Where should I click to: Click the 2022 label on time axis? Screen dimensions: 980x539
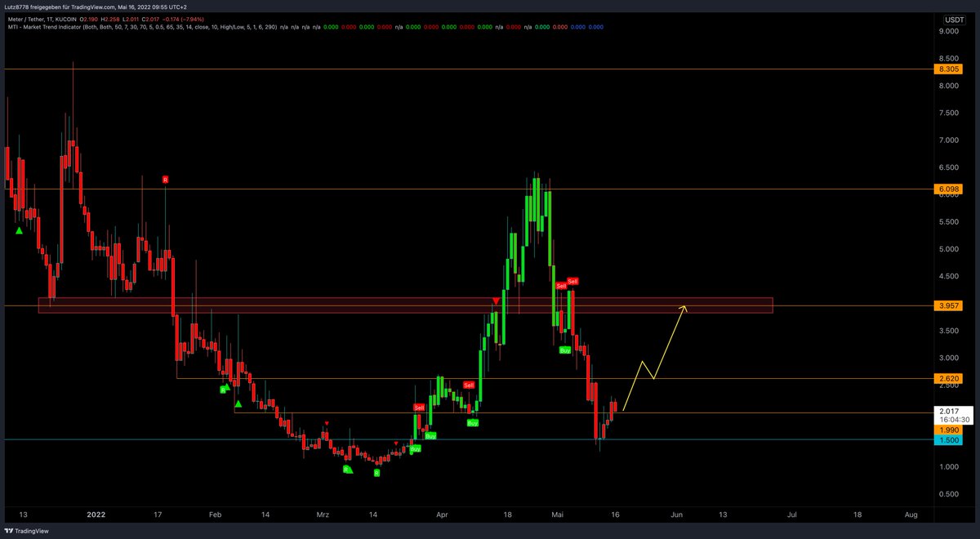click(96, 515)
